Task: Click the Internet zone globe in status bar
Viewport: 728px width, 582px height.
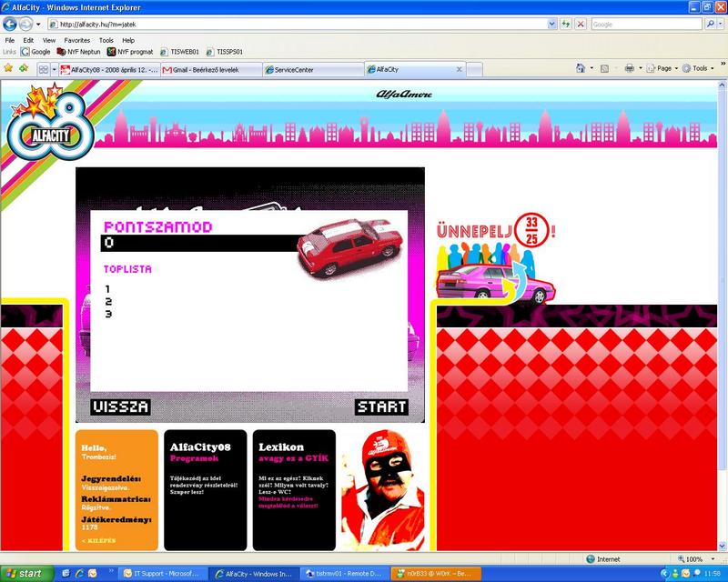Action: coord(591,559)
